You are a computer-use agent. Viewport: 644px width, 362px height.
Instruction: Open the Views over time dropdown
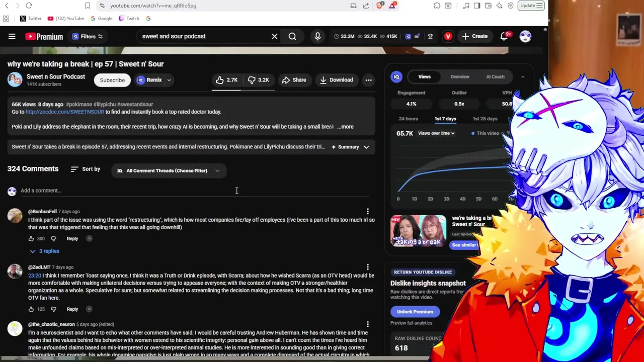pyautogui.click(x=436, y=133)
